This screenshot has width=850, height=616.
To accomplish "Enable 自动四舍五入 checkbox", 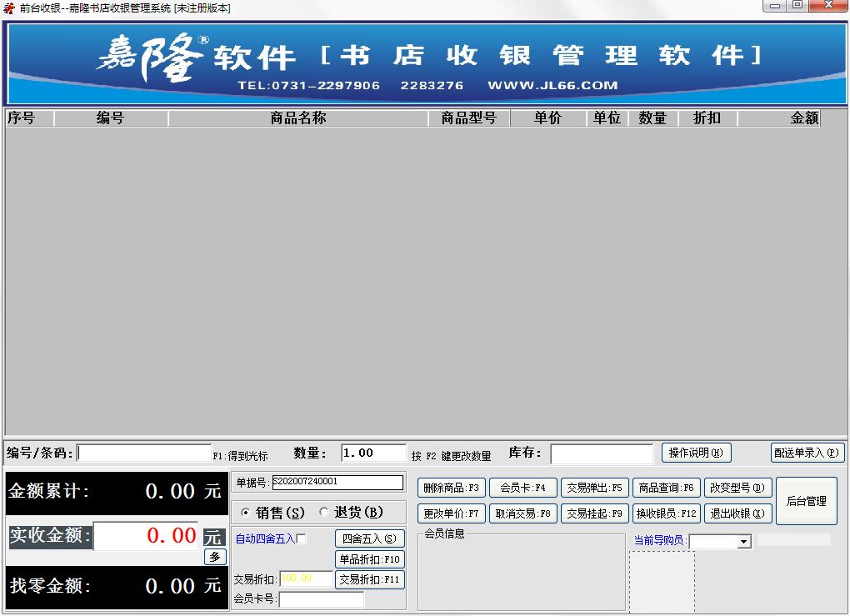I will pos(302,539).
